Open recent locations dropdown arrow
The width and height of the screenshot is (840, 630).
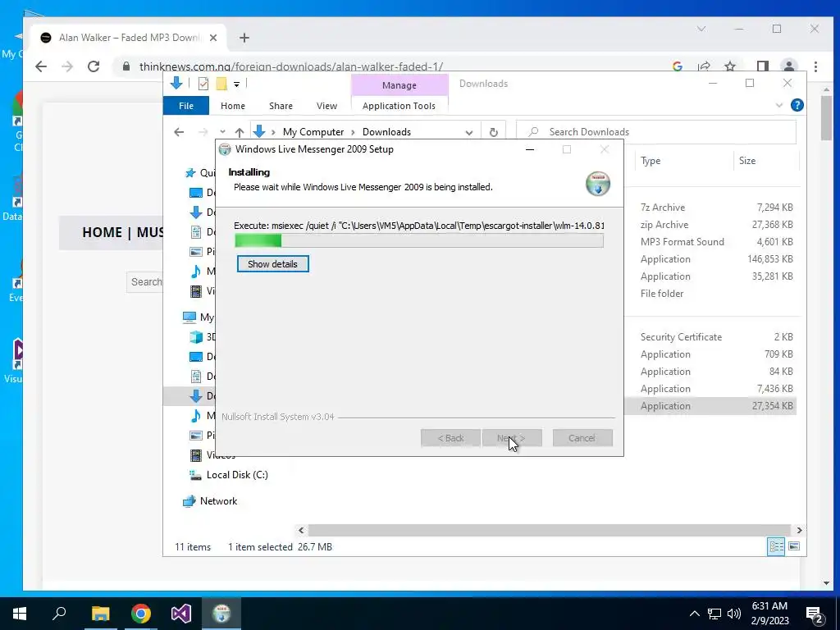[222, 132]
